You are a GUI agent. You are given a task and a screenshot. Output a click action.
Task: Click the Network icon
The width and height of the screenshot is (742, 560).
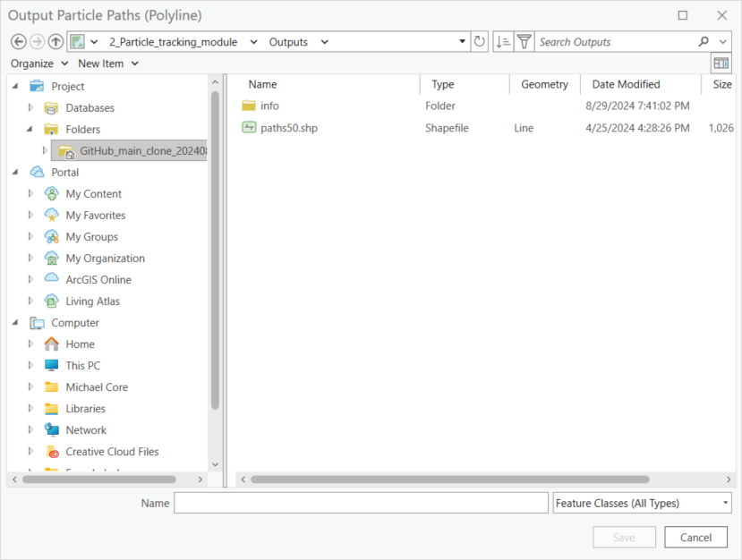51,429
